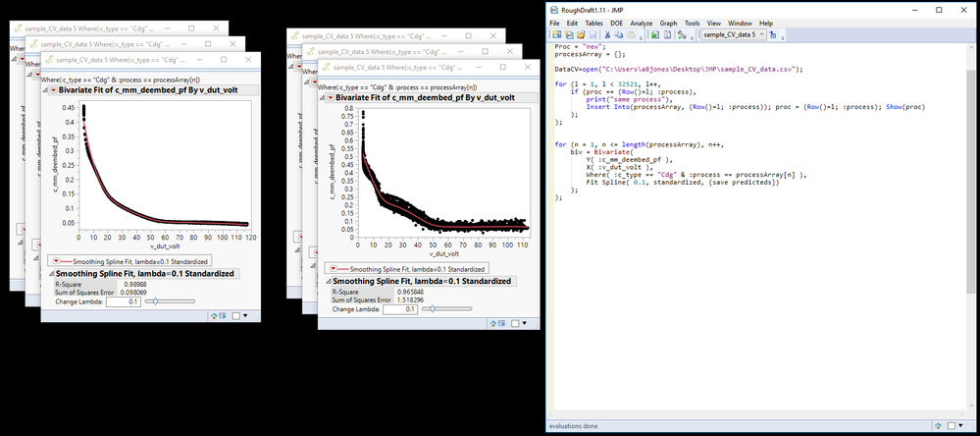Click the Save floppy-disk toolbar icon
Screen dimensions: 980x436
pyautogui.click(x=593, y=34)
